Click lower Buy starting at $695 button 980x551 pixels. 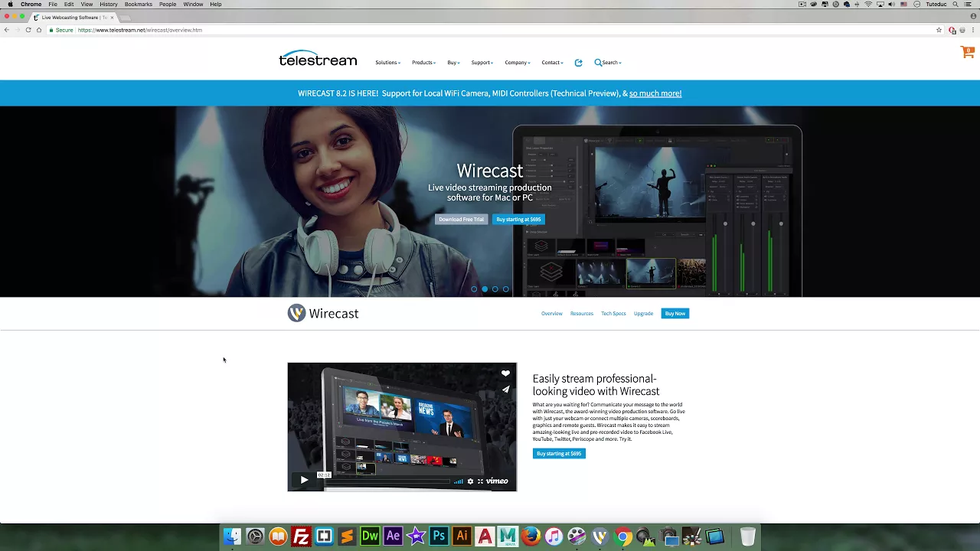[x=559, y=454]
